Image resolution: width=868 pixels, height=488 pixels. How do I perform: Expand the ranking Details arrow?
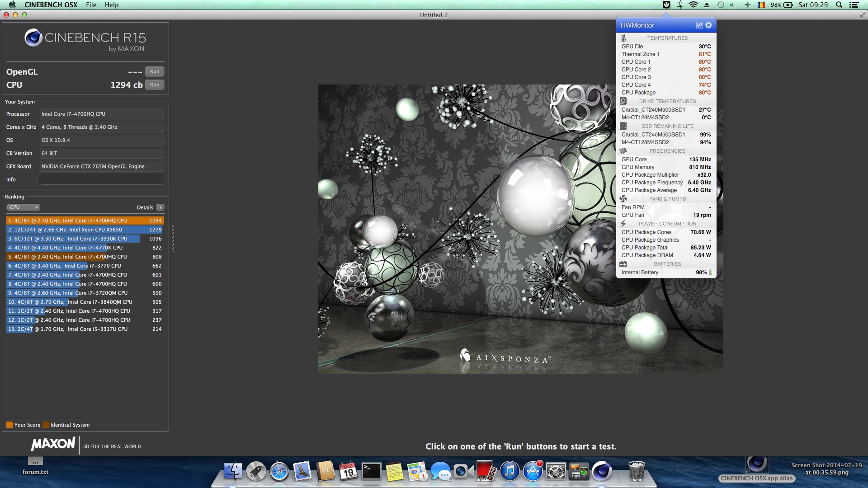[x=160, y=207]
